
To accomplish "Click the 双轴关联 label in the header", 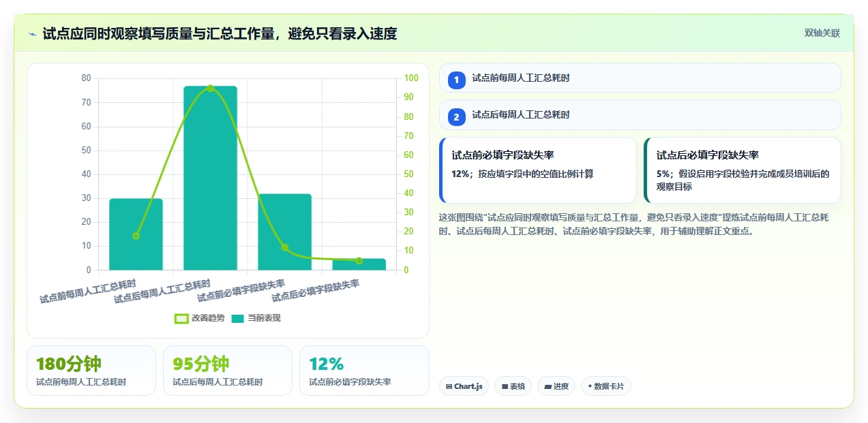I will tap(822, 33).
